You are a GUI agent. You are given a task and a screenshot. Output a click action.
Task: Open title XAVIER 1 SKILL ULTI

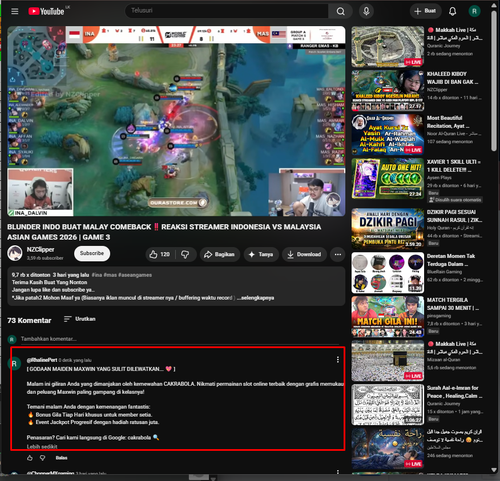[454, 166]
